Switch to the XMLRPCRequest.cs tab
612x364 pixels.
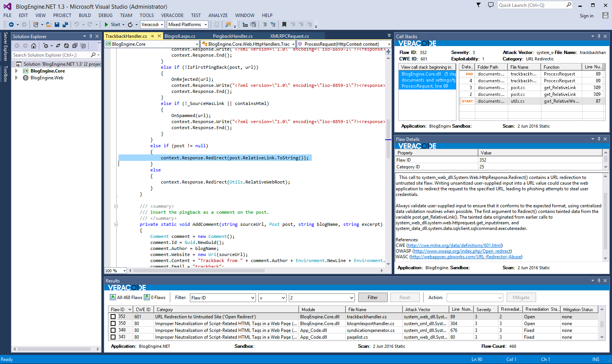[289, 36]
